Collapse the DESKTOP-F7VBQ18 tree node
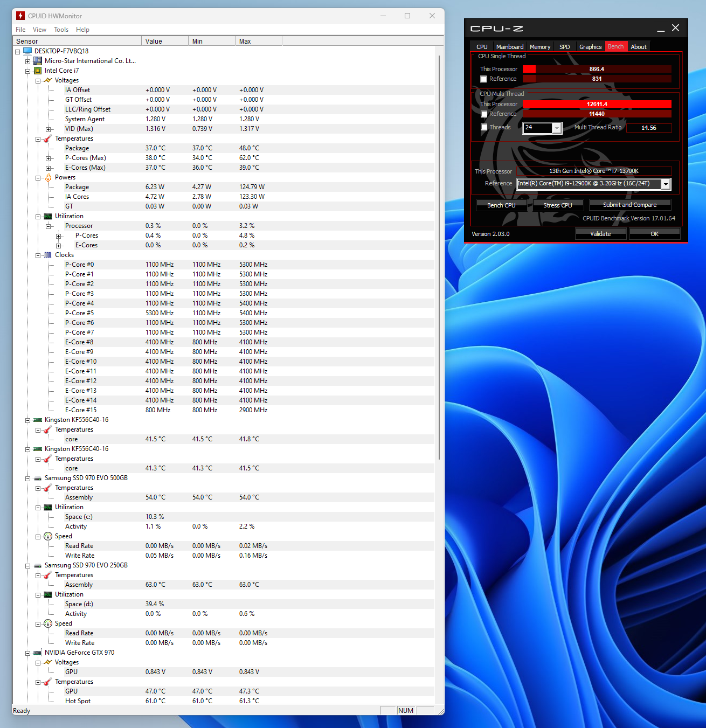Image resolution: width=706 pixels, height=728 pixels. tap(17, 52)
